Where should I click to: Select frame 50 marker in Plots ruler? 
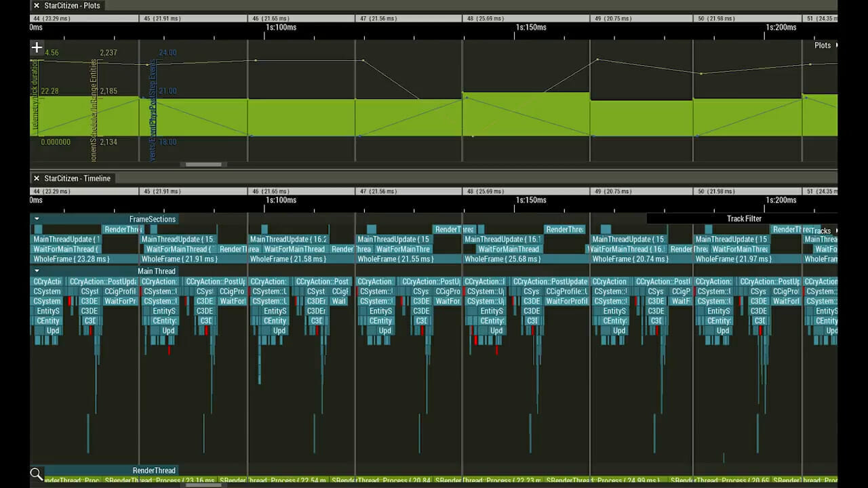point(747,18)
